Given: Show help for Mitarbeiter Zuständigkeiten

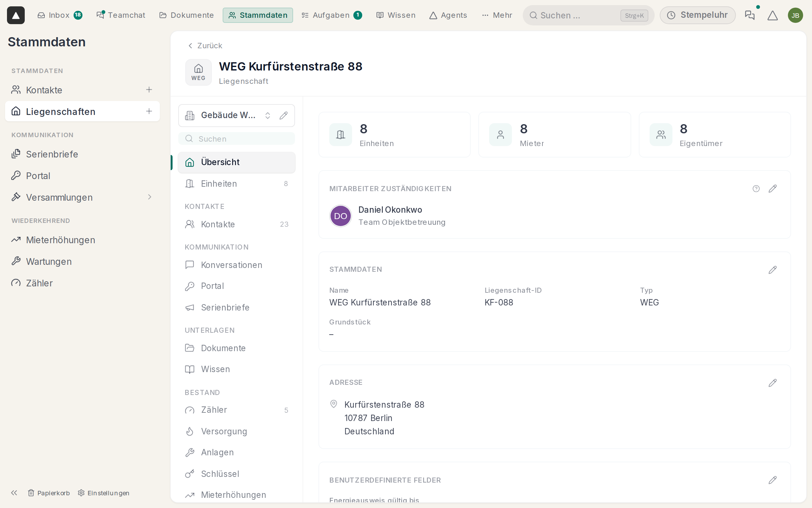Looking at the screenshot, I should [756, 189].
